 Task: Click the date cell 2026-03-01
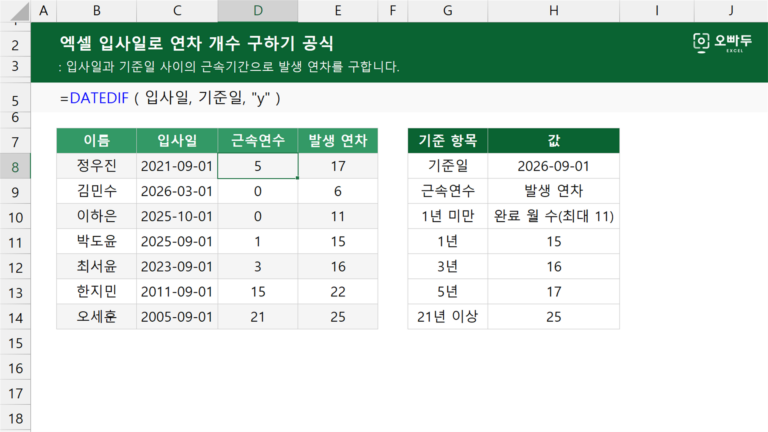pos(177,191)
